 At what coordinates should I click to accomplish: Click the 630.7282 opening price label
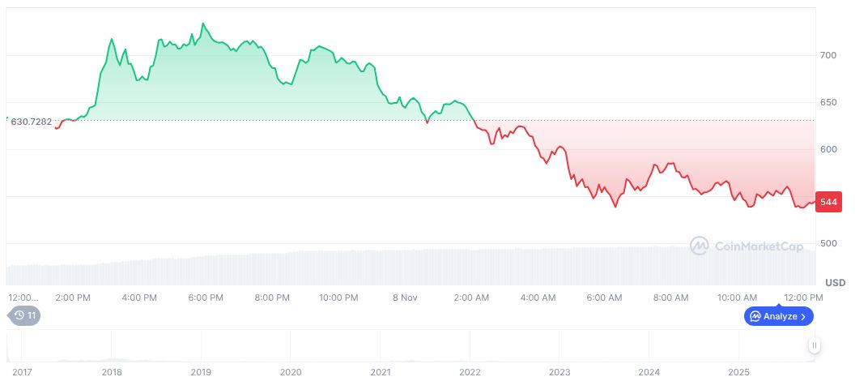31,122
